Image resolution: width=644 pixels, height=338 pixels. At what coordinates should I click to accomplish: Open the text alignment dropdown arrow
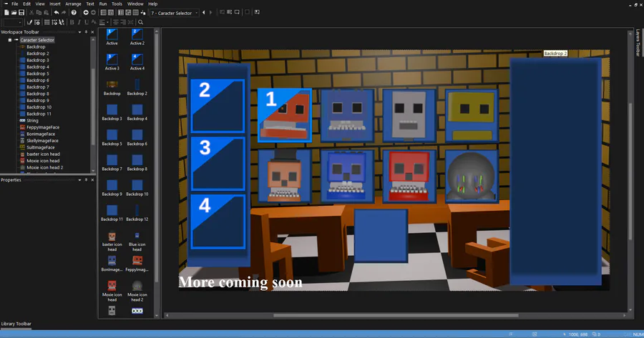point(107,22)
